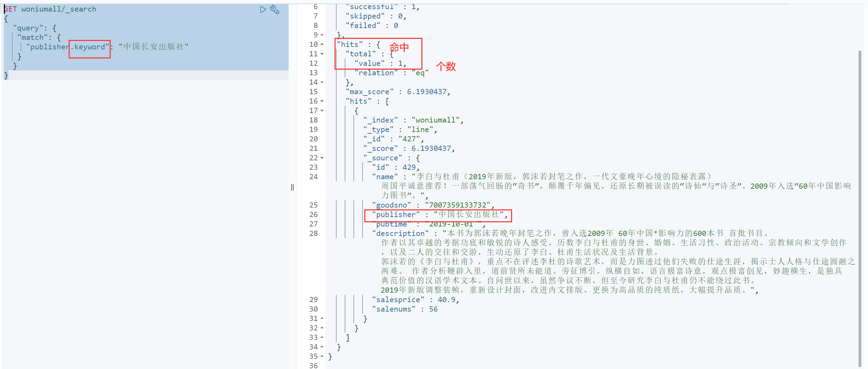This screenshot has width=868, height=369.
Task: Click the fold arrow at line 9
Action: coord(322,35)
